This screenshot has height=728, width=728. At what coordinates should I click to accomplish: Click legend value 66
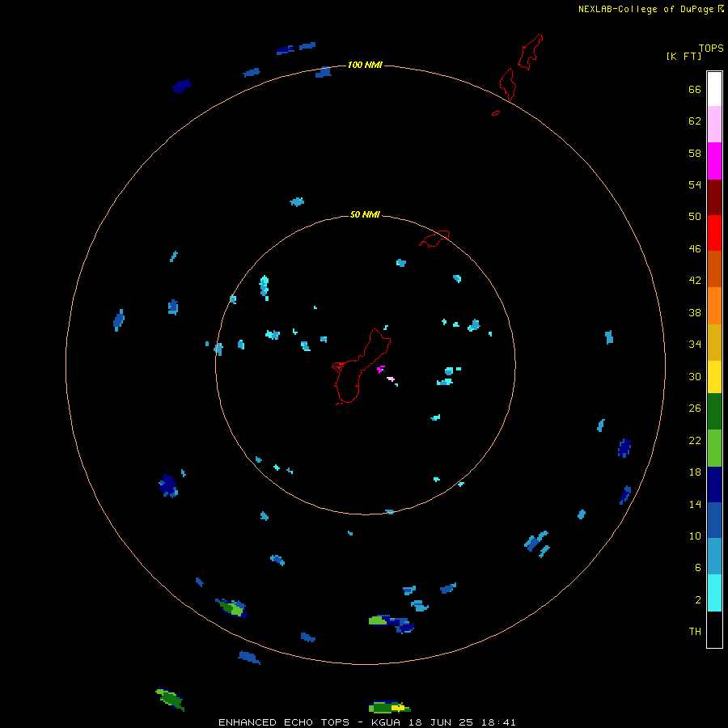[x=695, y=89]
